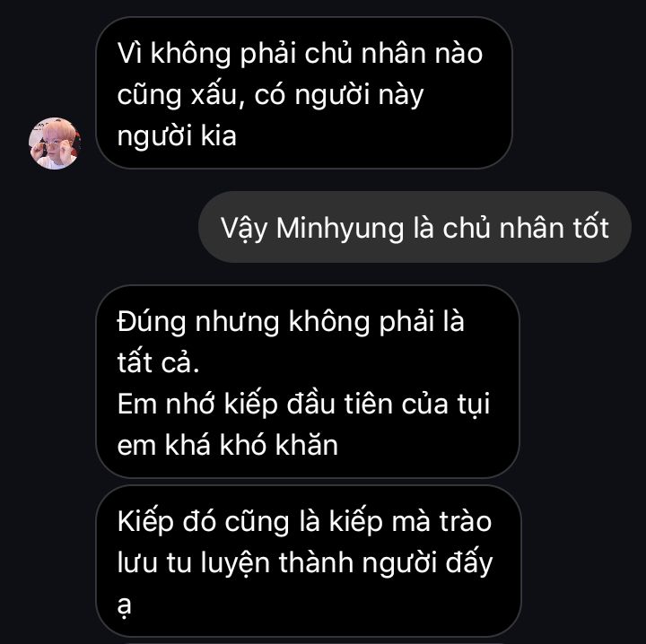
Task: Select the message starting "Kiếp đó cũng là kiếp"
Action: point(309,561)
